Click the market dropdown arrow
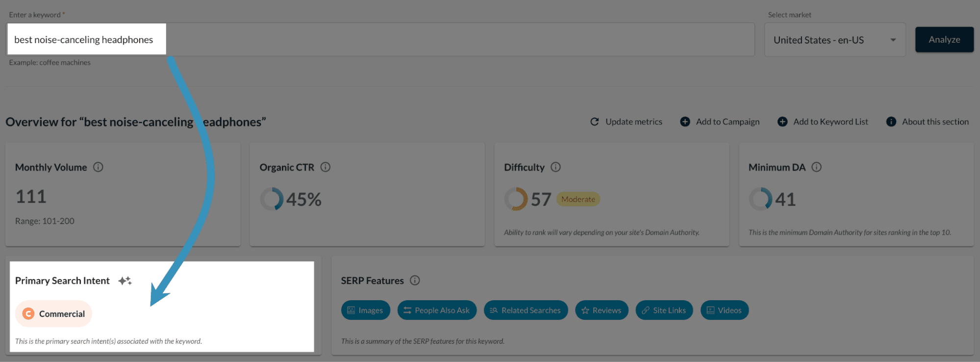The width and height of the screenshot is (980, 362). [893, 40]
